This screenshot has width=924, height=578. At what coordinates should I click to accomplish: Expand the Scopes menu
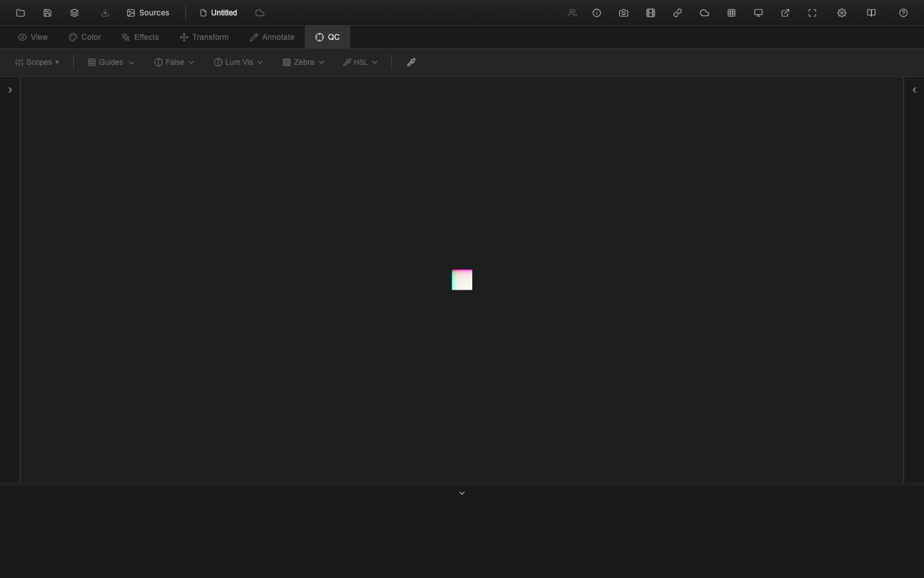[37, 62]
